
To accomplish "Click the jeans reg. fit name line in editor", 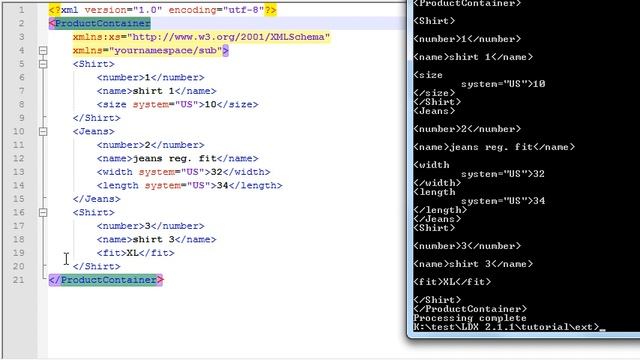I will point(178,158).
